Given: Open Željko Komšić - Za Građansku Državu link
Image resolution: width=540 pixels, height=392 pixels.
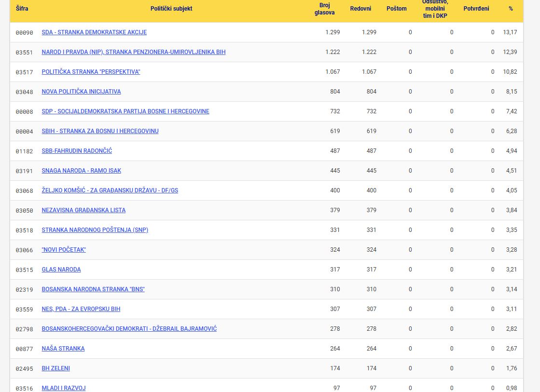Looking at the screenshot, I should coord(110,190).
